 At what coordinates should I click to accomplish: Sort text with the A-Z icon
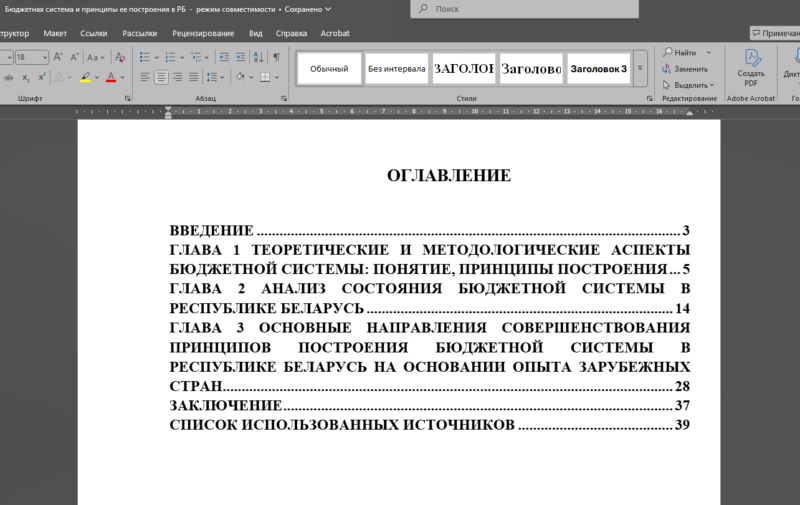[259, 57]
